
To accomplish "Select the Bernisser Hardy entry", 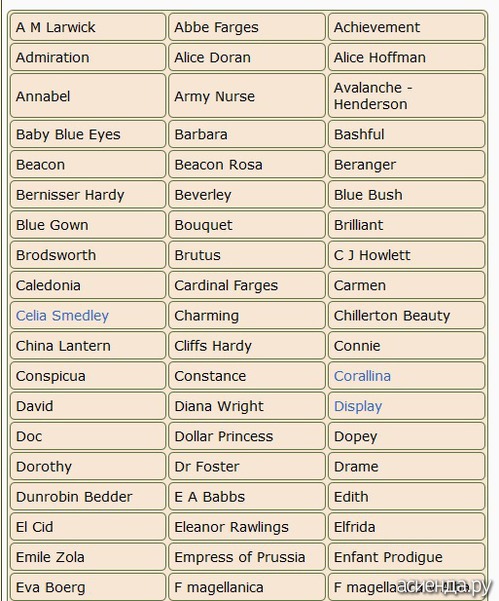I will [88, 195].
